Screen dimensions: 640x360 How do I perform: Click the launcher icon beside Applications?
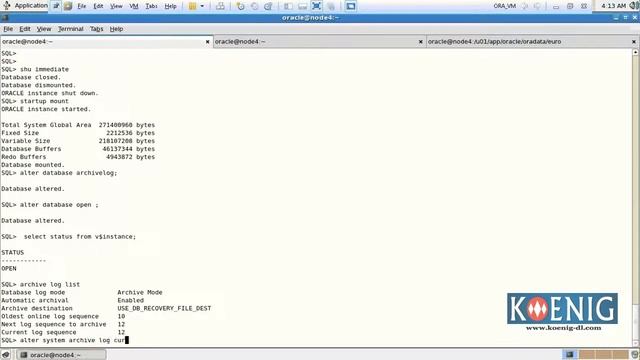(56, 6)
